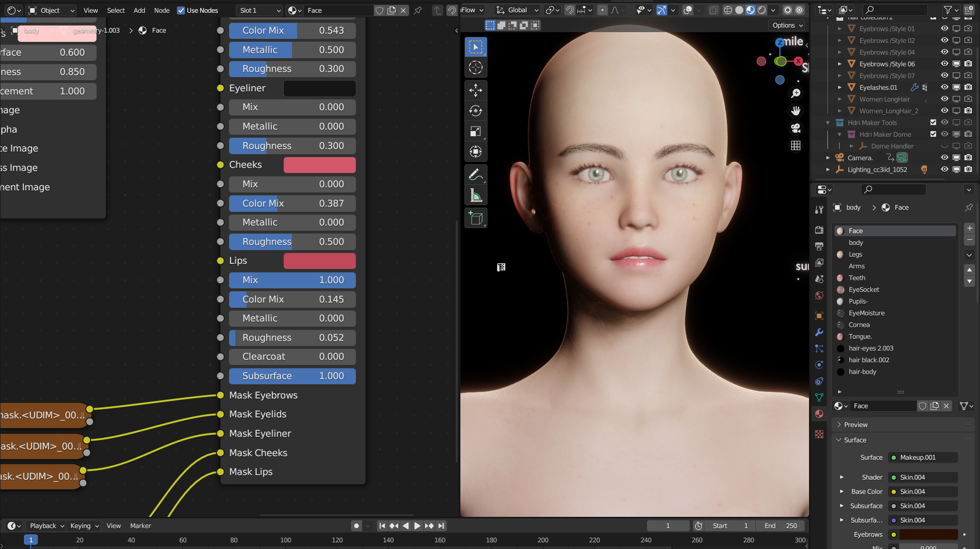Click Surface shader Makeup.001 button
This screenshot has width=980, height=549.
[x=923, y=457]
